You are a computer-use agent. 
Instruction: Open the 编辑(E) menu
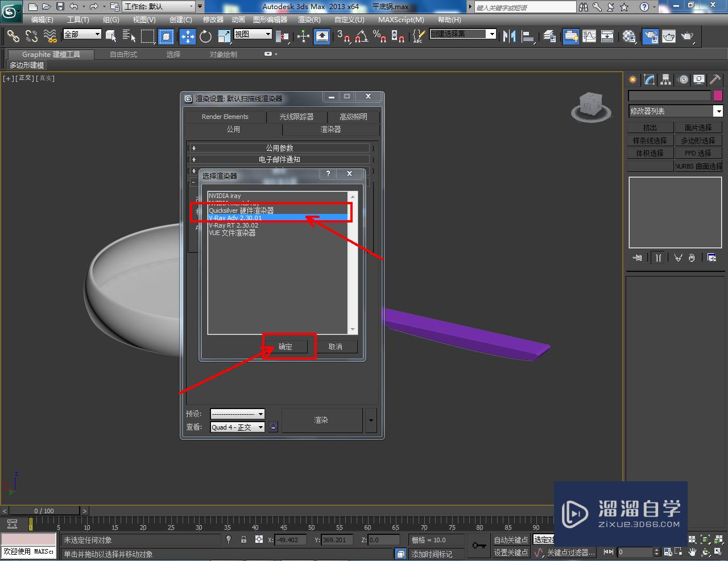click(x=42, y=19)
